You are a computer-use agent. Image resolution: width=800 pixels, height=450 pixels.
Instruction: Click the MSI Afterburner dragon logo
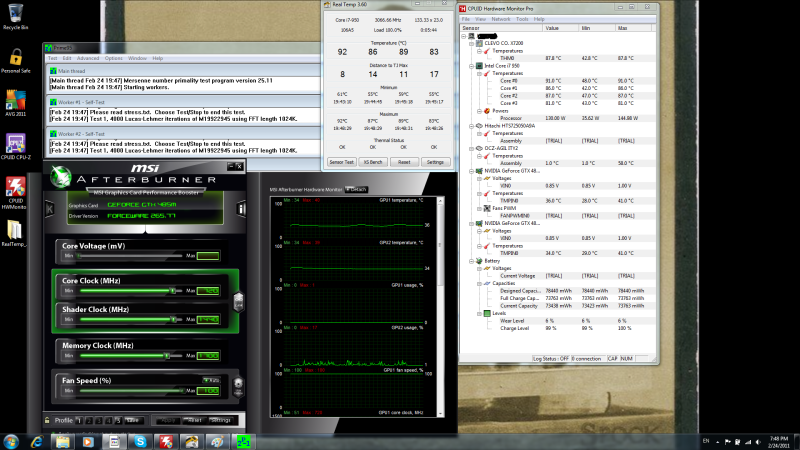(61, 177)
